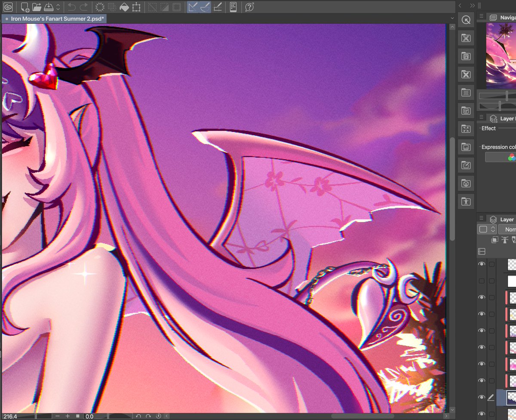Image resolution: width=516 pixels, height=420 pixels.
Task: Click the Open file folder icon
Action: click(37, 7)
